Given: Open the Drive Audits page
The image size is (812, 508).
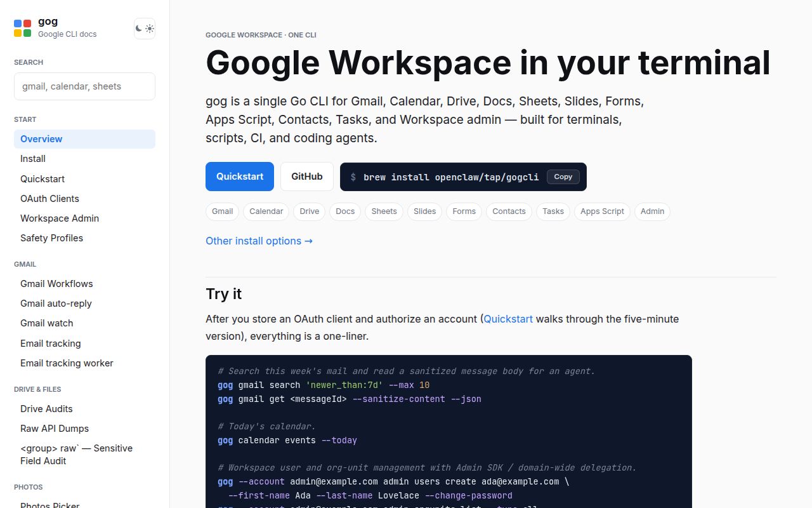Looking at the screenshot, I should tap(84, 409).
